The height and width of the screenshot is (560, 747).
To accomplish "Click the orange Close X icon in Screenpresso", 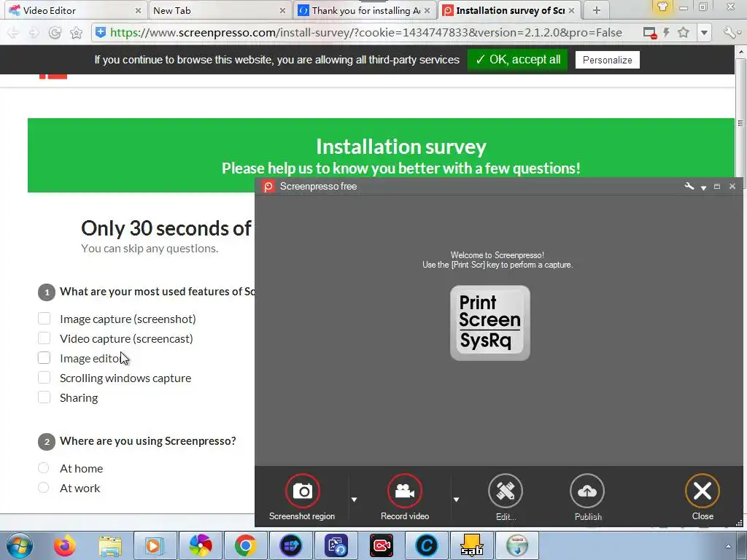I will coord(703,491).
